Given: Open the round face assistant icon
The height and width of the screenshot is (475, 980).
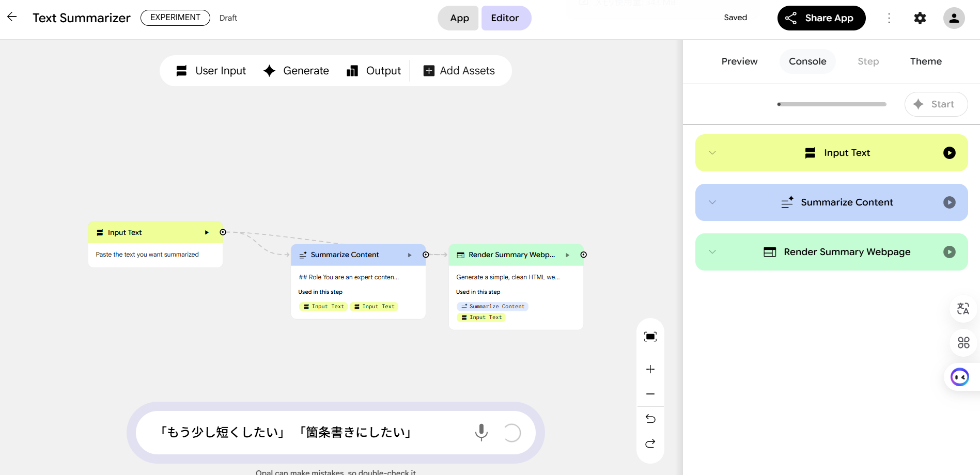Looking at the screenshot, I should (x=960, y=377).
